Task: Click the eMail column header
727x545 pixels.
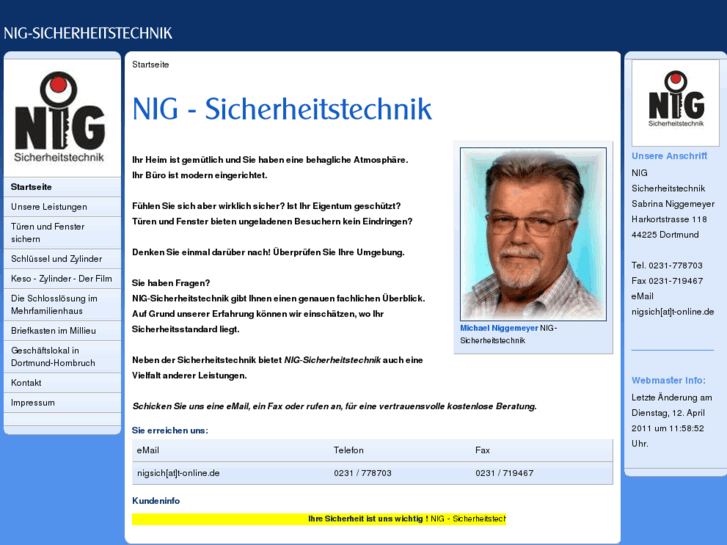Action: [148, 450]
